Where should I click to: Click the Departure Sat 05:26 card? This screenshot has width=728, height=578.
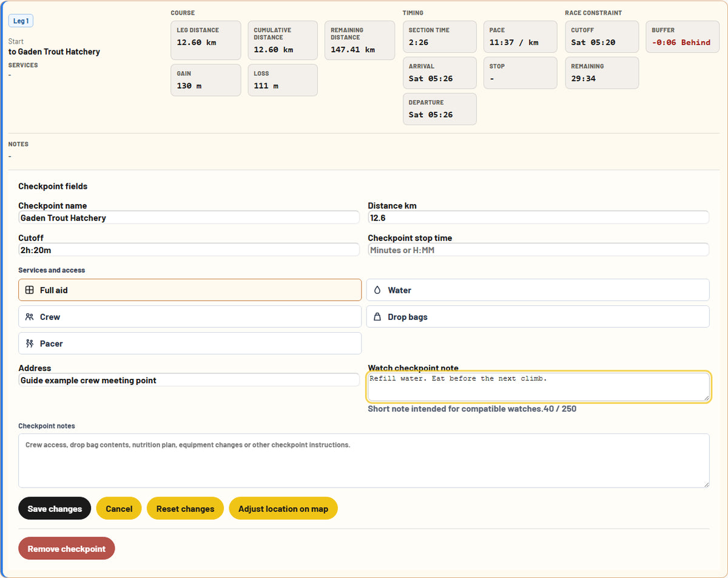[440, 109]
